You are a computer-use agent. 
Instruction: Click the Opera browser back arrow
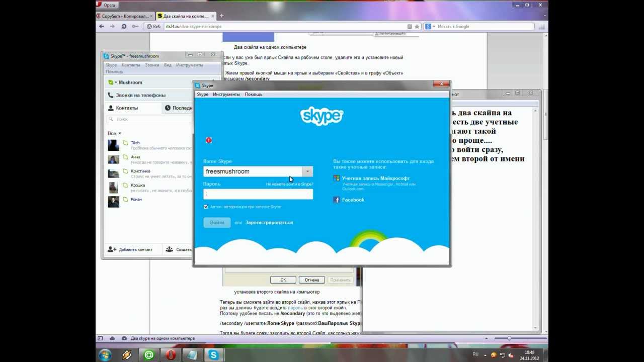101,26
